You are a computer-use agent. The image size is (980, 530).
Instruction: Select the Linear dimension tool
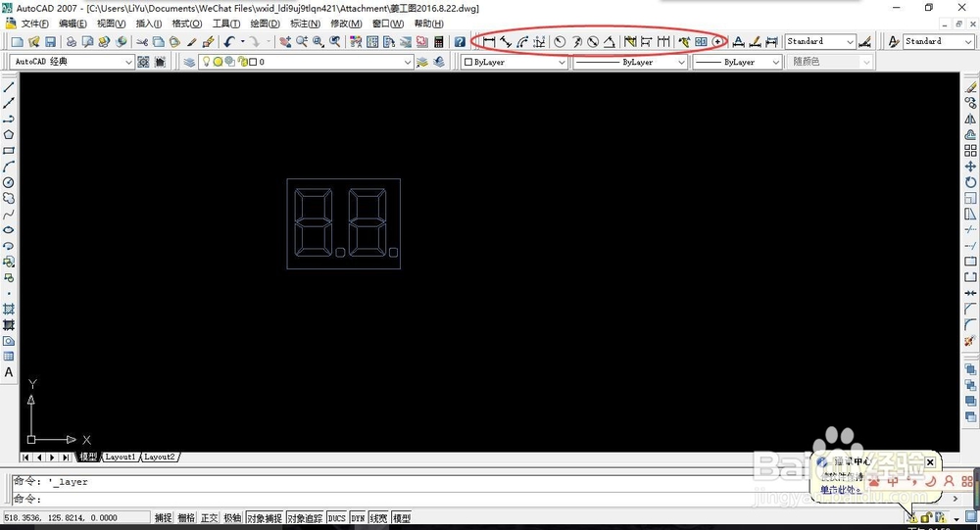pyautogui.click(x=489, y=42)
